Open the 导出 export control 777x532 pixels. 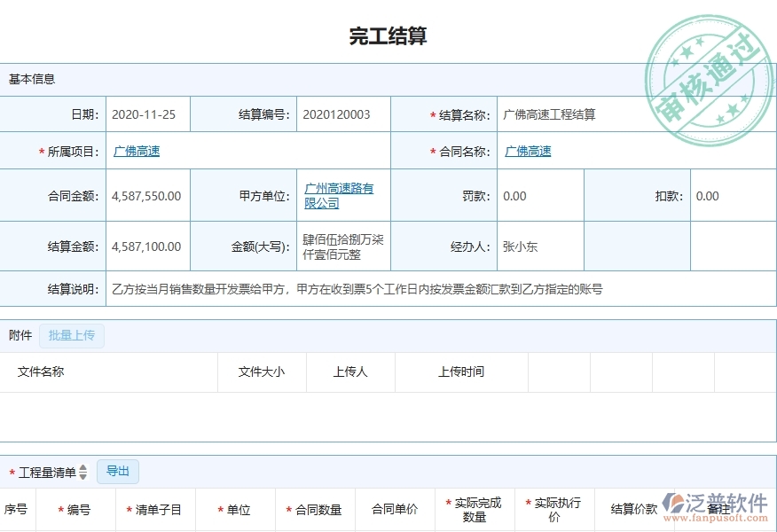(x=117, y=471)
